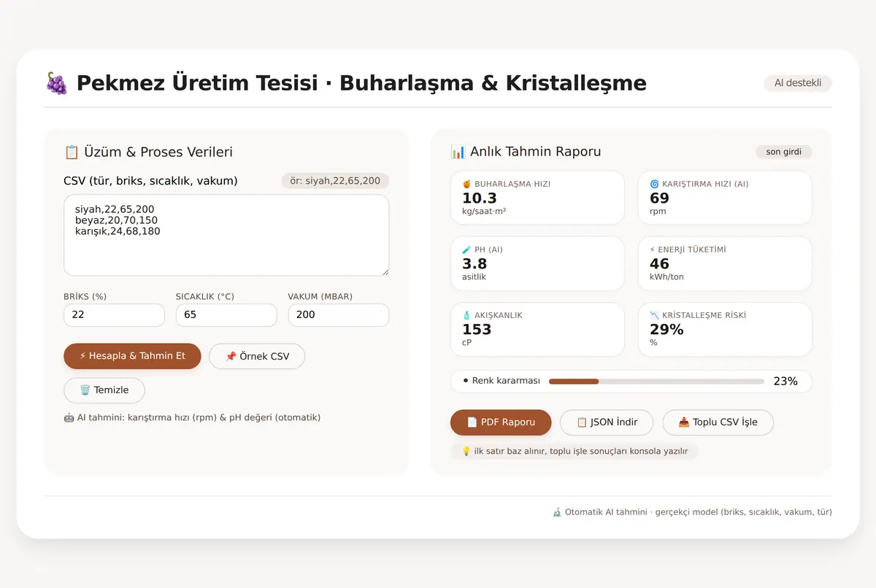
Task: Click the test tube icon on PH (AI)
Action: tap(466, 250)
